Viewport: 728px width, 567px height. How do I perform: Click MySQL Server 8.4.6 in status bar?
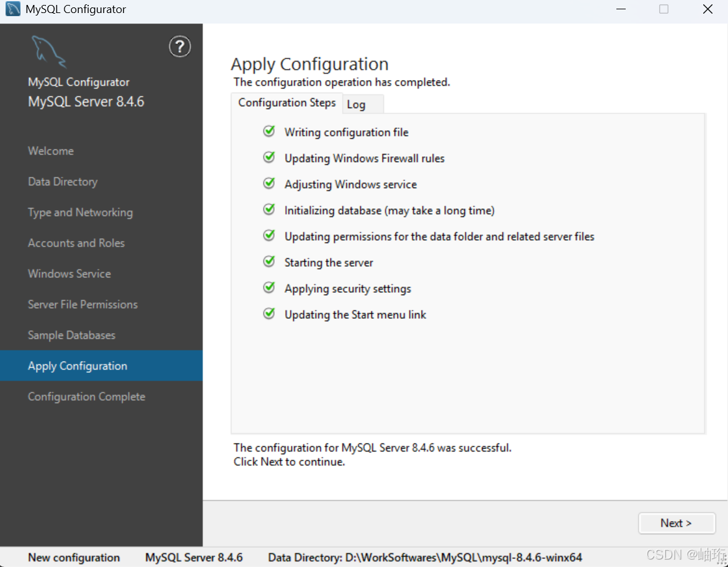194,557
